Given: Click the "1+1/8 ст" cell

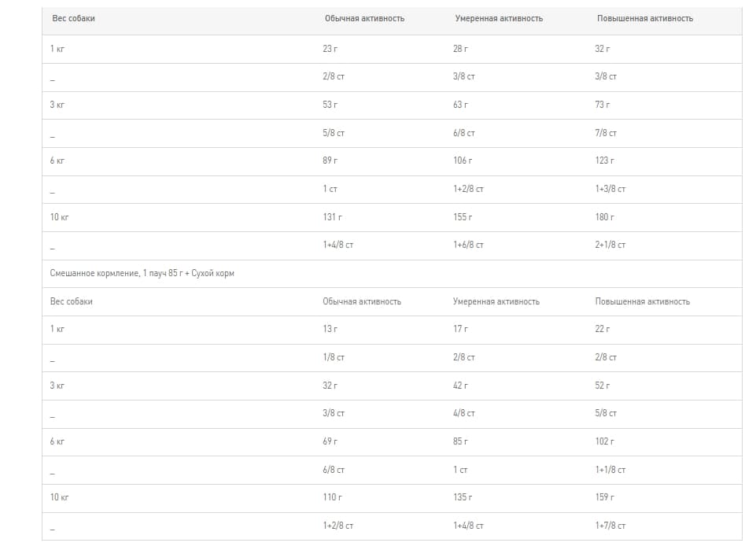Looking at the screenshot, I should coord(610,470).
